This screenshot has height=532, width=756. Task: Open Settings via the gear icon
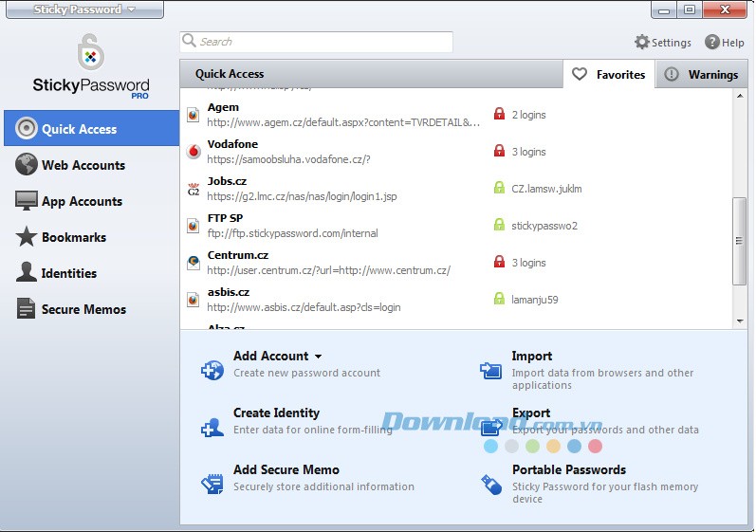(642, 43)
